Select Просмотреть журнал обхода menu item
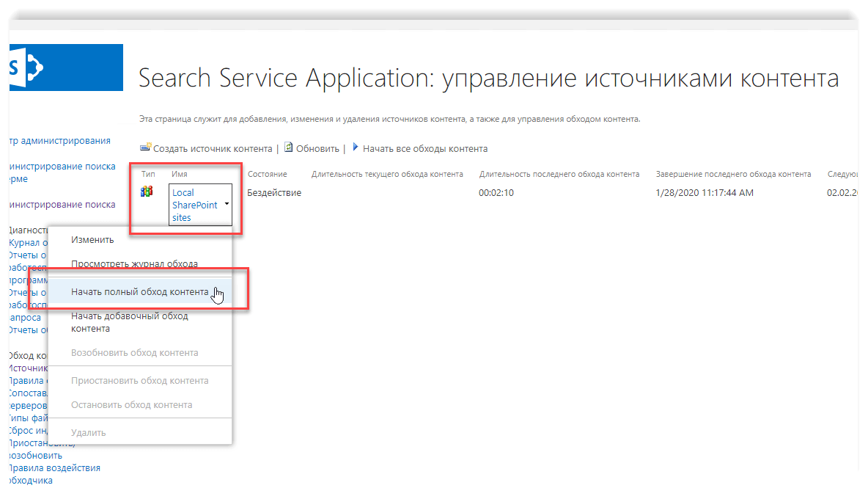Image resolution: width=868 pixels, height=488 pixels. pos(134,263)
